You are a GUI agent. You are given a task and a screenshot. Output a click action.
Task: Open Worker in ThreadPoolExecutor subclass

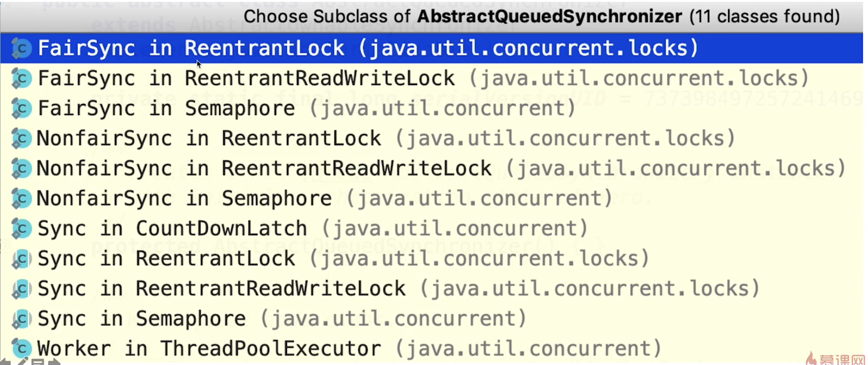click(x=432, y=348)
